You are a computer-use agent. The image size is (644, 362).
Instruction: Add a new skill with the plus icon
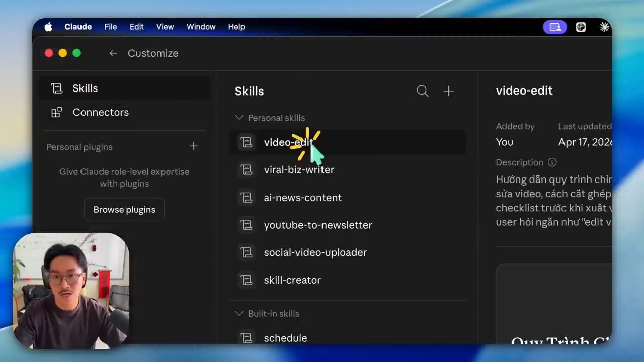pyautogui.click(x=448, y=91)
